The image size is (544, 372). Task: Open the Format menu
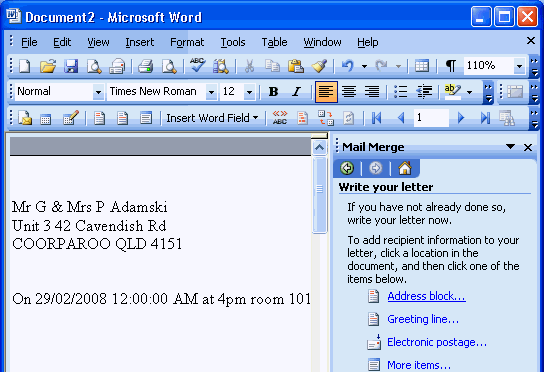point(187,42)
